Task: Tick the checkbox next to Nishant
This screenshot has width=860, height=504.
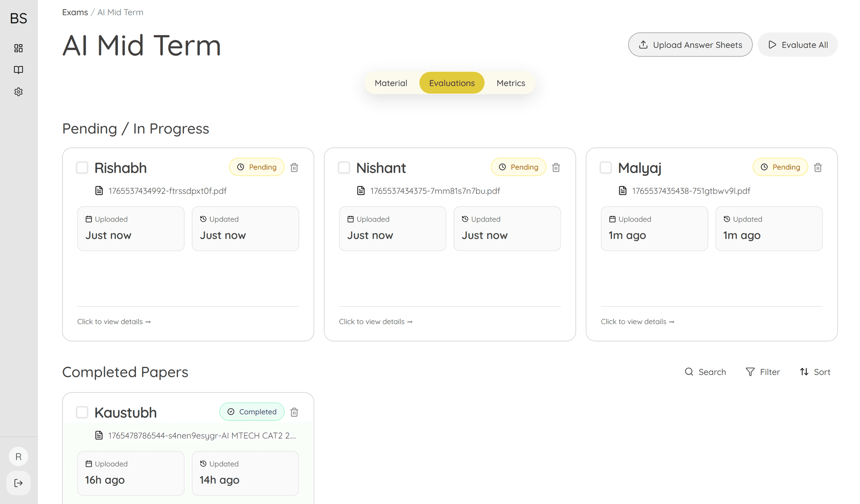Action: (344, 167)
